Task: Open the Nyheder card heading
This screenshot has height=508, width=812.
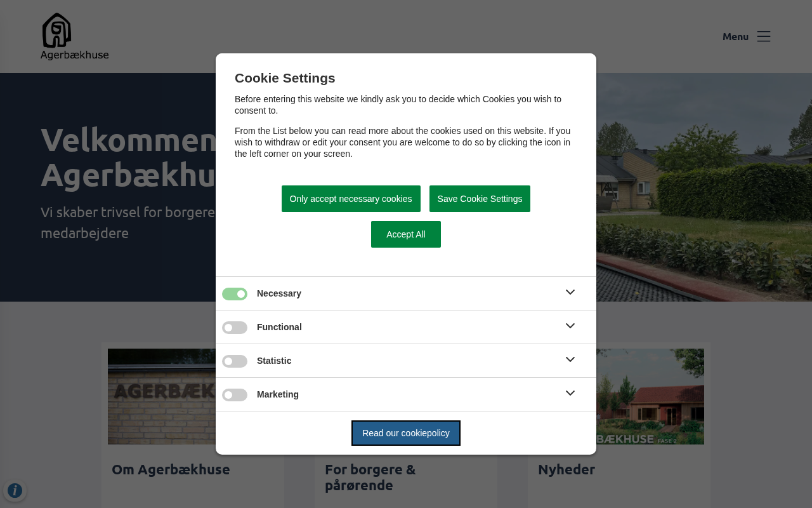Action: 566,469
